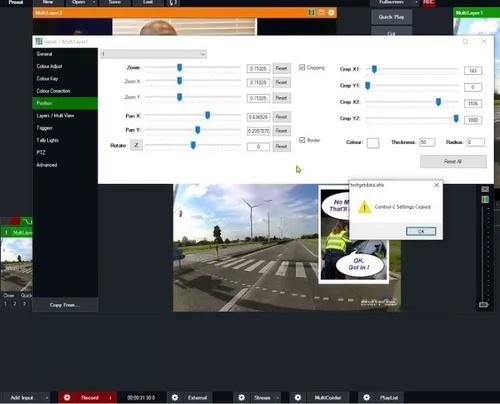Open the settings gear on the orange preview bar
Screen dimensions: 500x404
point(331,13)
